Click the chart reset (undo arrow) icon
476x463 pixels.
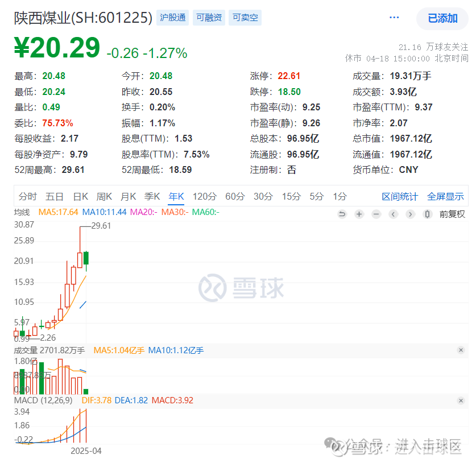tap(342, 214)
